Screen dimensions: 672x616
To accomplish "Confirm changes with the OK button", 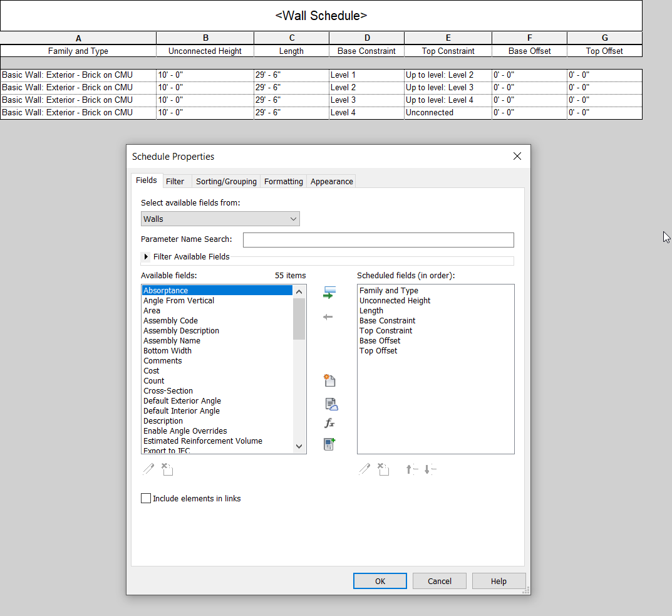I will pyautogui.click(x=380, y=581).
